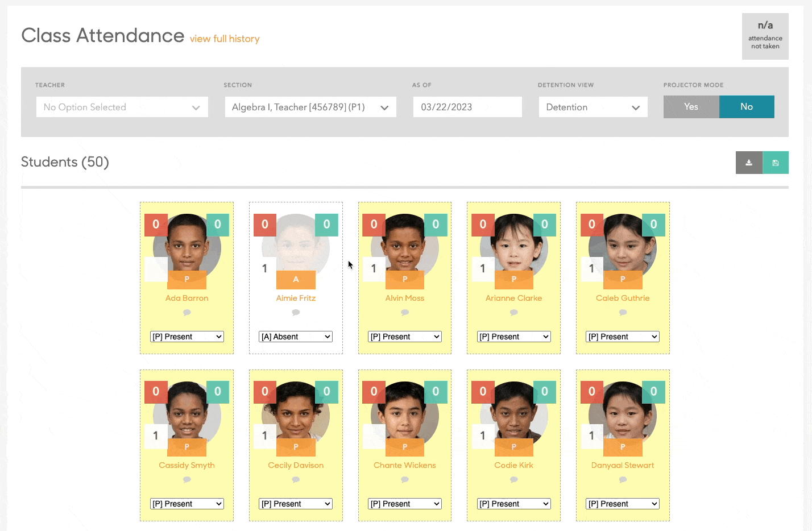Open the Teacher dropdown

pos(122,107)
